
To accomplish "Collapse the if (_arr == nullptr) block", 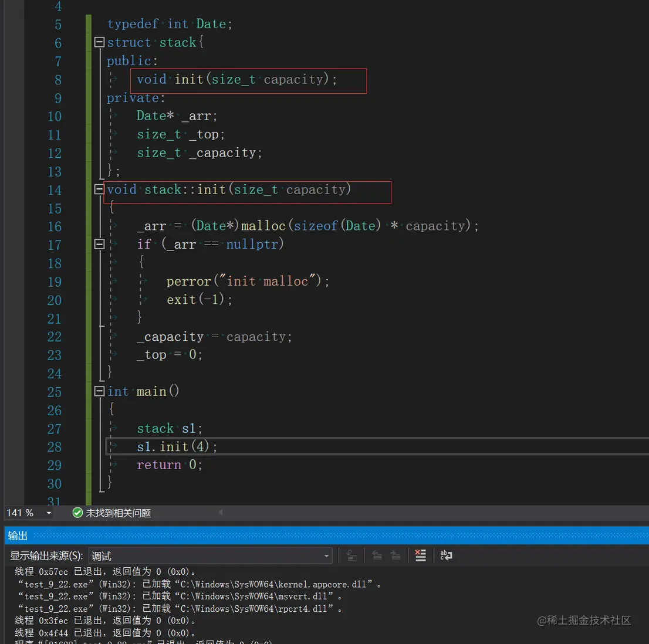I will coord(99,245).
